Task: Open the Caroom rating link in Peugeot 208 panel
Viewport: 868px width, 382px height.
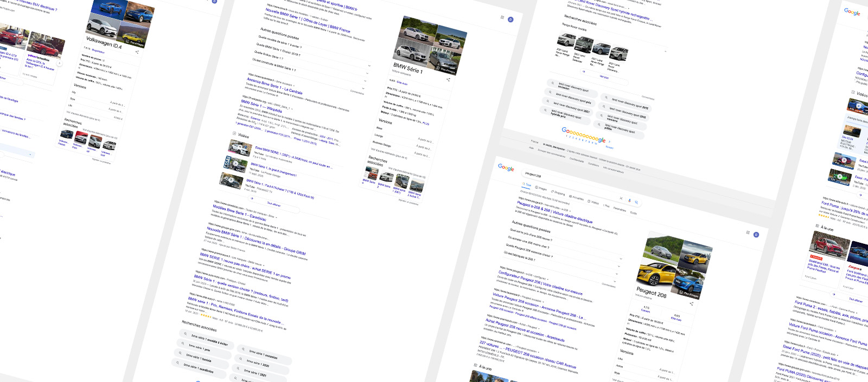Action: pyautogui.click(x=645, y=311)
